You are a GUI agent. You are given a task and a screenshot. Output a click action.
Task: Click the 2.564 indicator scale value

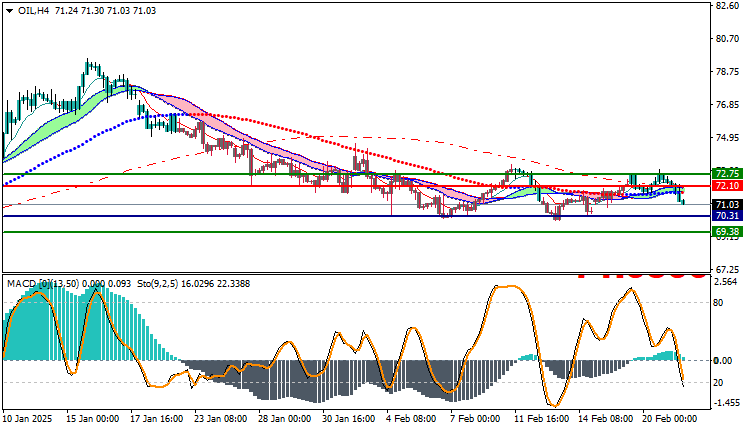click(x=726, y=282)
